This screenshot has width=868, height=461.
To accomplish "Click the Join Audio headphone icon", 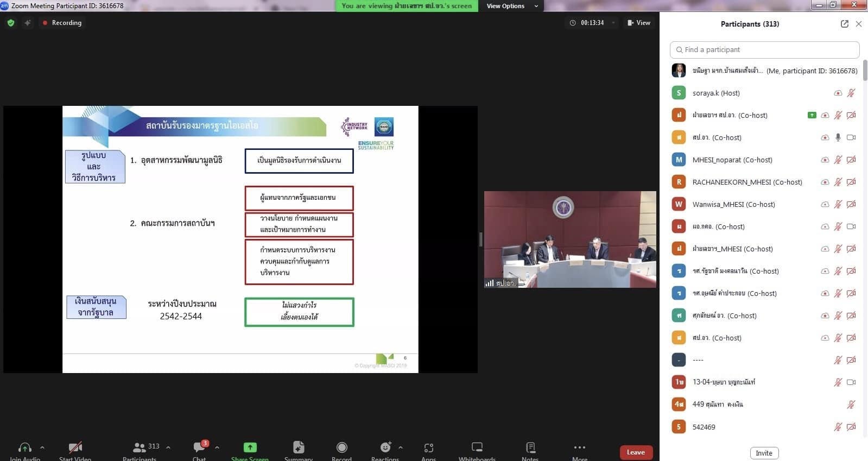I will click(25, 447).
